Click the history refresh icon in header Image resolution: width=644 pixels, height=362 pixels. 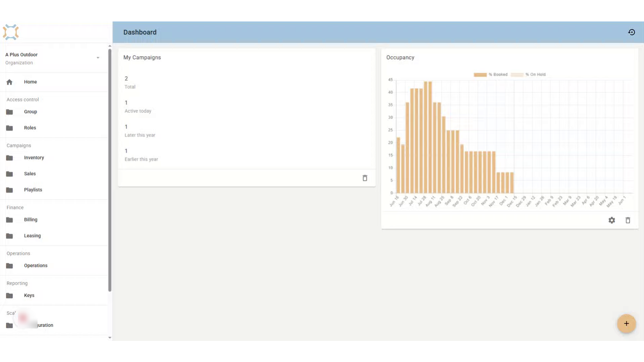point(632,32)
